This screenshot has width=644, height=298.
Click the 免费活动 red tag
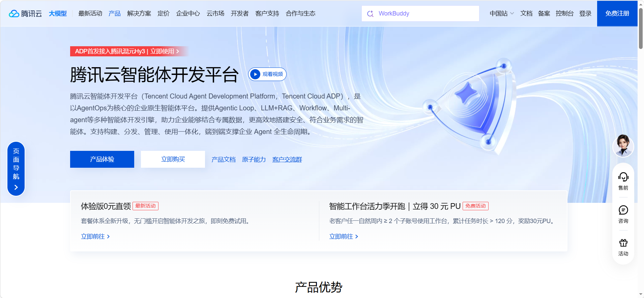pyautogui.click(x=475, y=206)
